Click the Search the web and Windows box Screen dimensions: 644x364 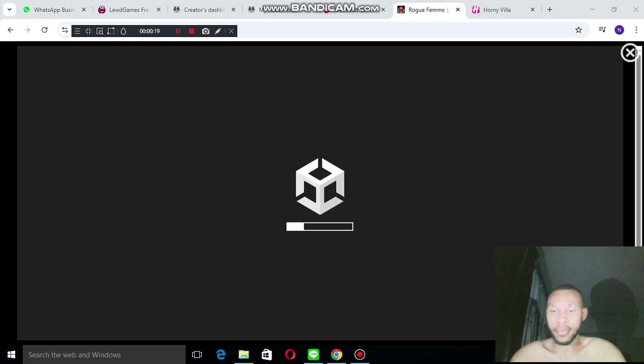(x=104, y=355)
